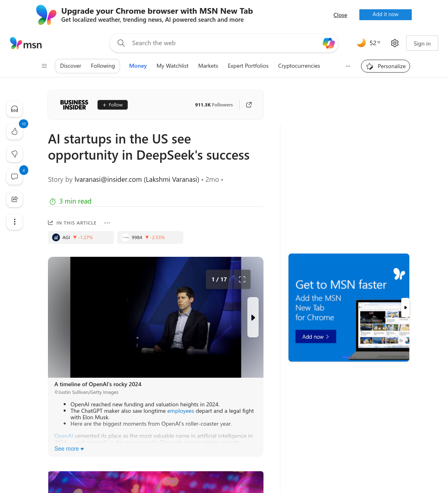Click the Sign in button

[422, 43]
